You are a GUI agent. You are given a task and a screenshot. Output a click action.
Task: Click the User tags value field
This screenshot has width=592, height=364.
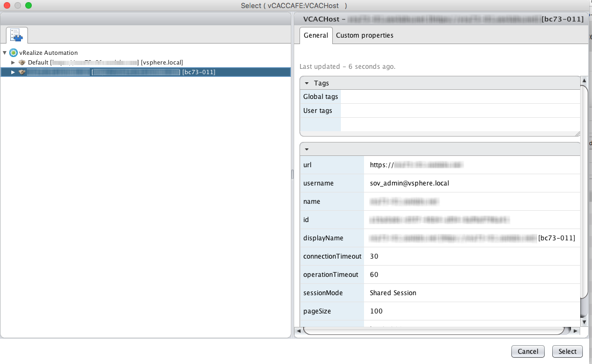tap(460, 111)
